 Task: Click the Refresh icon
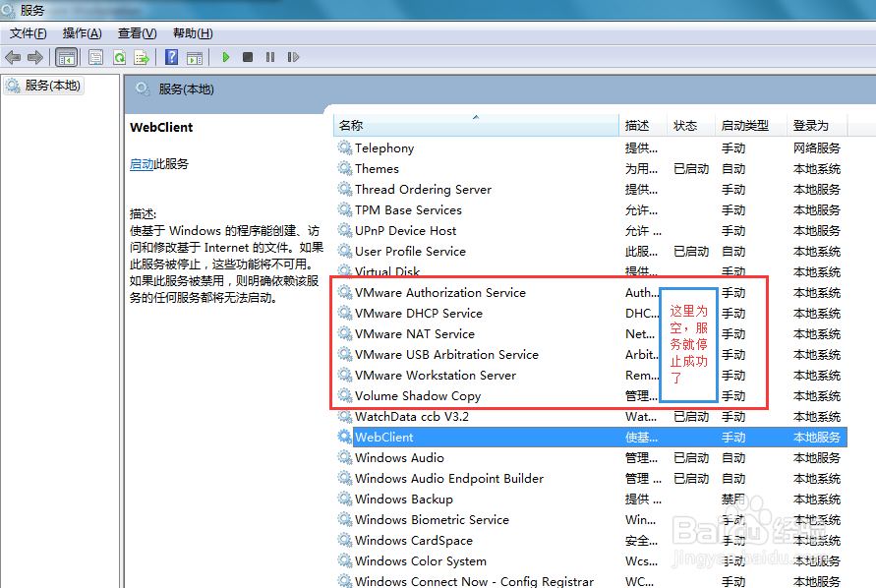click(119, 56)
